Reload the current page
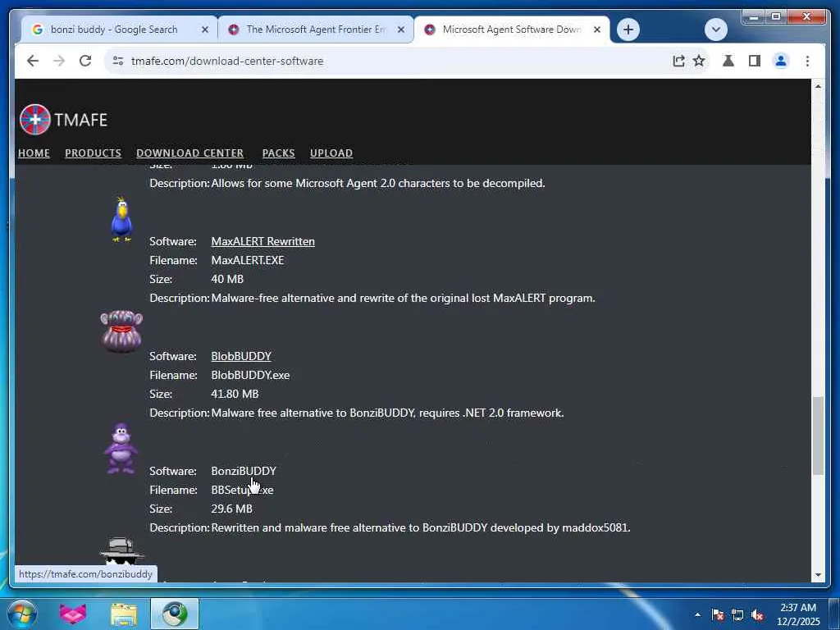The height and width of the screenshot is (630, 840). 85,61
